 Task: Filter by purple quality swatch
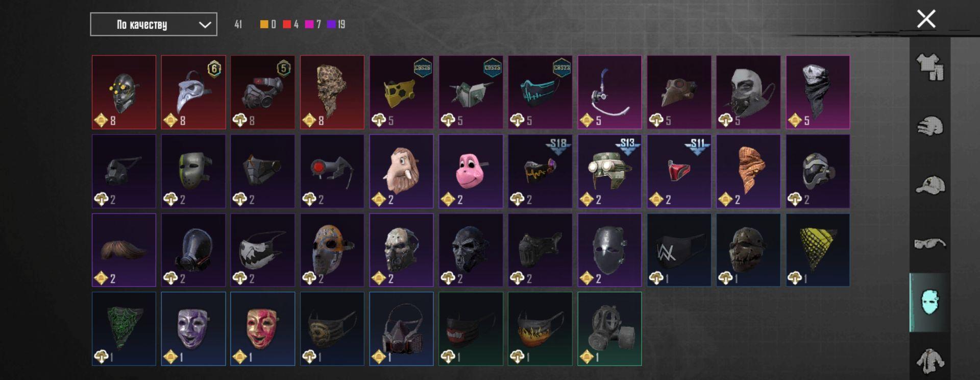pos(331,24)
